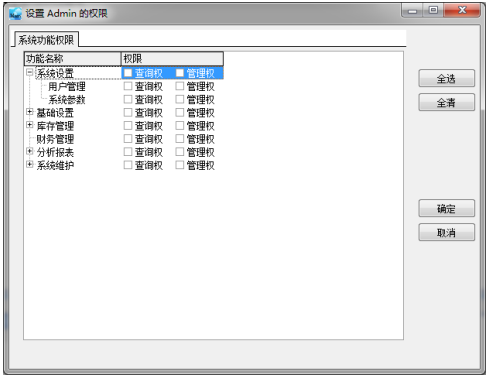This screenshot has height=379, width=486.
Task: Confirm with the 确定 button
Action: pyautogui.click(x=446, y=209)
